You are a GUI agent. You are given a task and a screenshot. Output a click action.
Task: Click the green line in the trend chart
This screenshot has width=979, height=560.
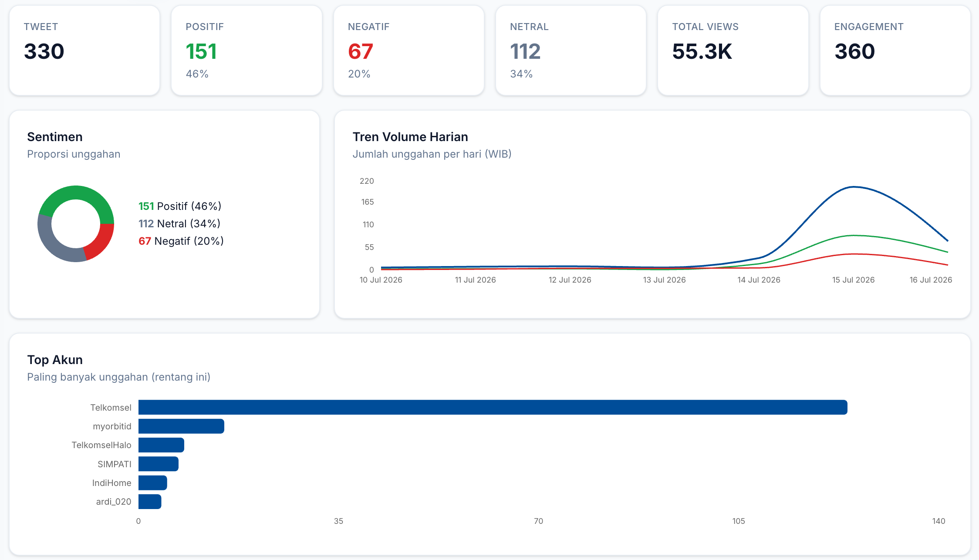click(854, 236)
